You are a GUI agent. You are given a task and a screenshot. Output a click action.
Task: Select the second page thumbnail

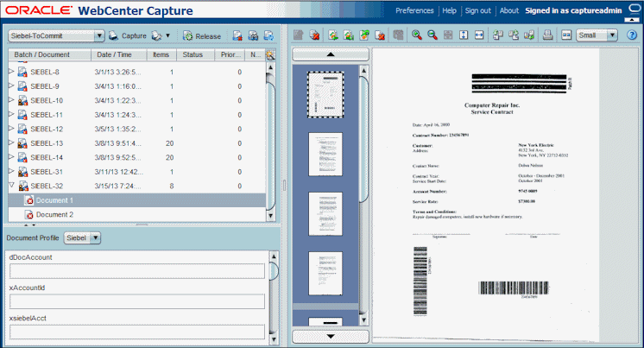(325, 154)
